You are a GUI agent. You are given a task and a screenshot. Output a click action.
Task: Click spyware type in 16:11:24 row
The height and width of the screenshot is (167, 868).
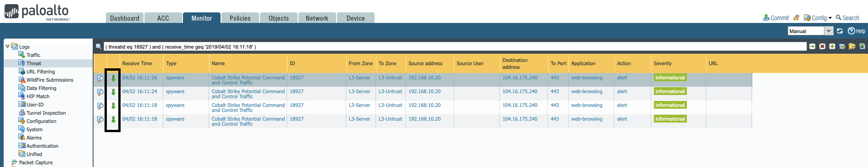pos(175,91)
